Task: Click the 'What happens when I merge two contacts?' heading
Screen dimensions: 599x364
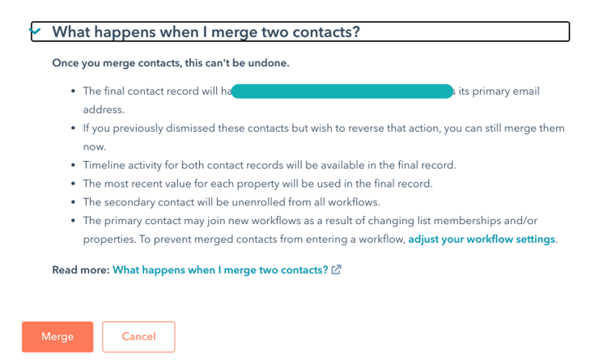Action: click(206, 32)
